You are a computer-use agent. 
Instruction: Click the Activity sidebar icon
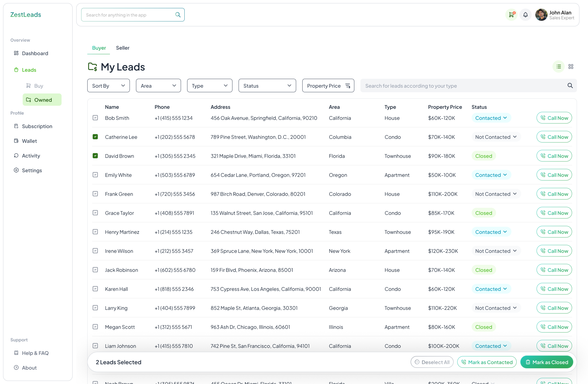(x=16, y=155)
